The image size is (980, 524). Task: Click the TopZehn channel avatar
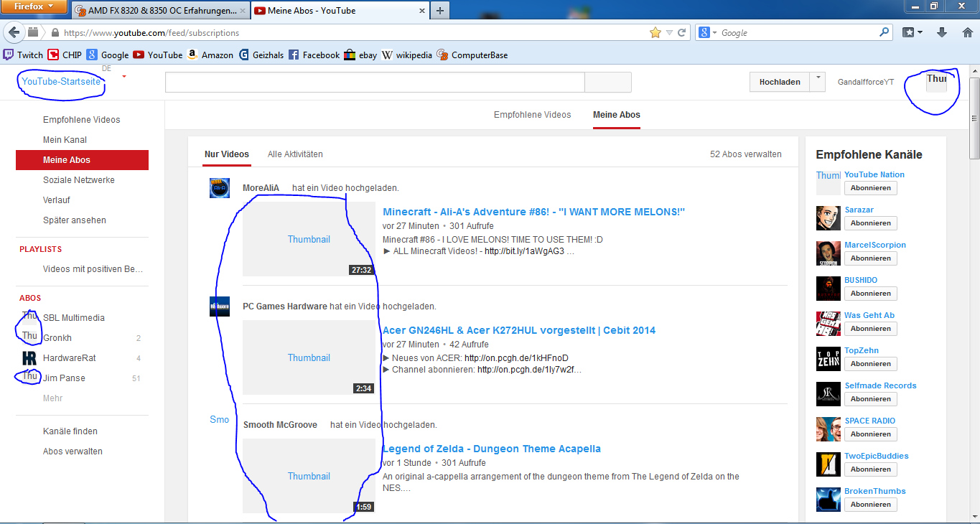(x=829, y=359)
